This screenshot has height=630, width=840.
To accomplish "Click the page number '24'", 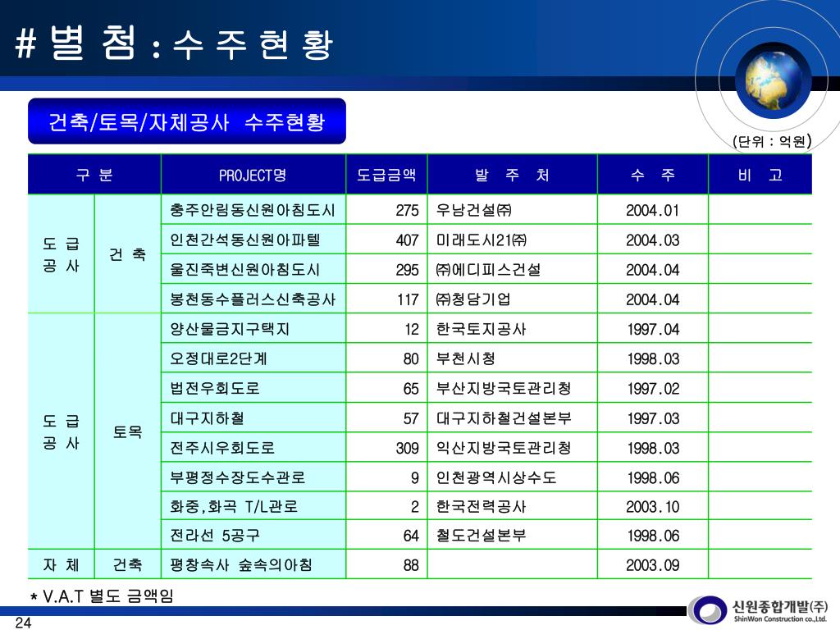I will pos(23,622).
